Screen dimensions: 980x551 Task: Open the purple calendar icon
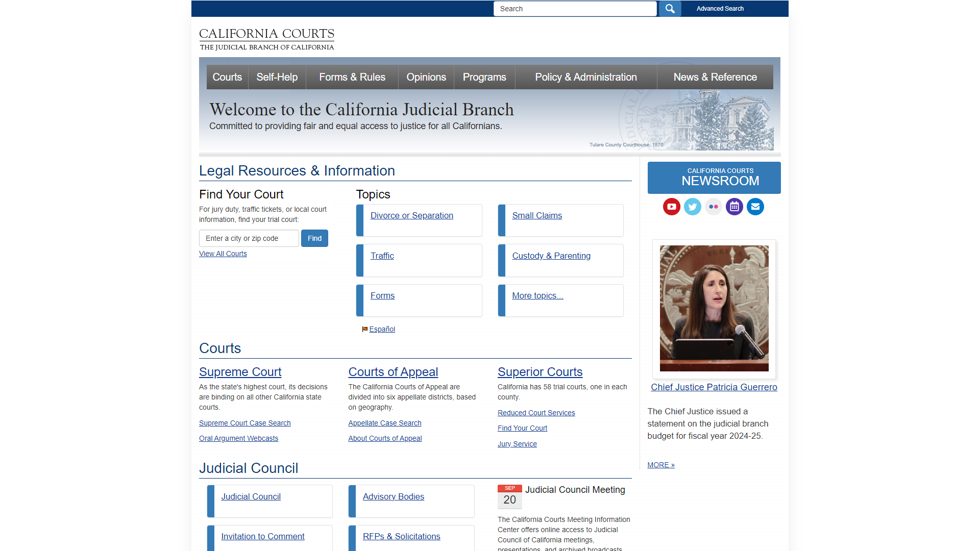734,207
